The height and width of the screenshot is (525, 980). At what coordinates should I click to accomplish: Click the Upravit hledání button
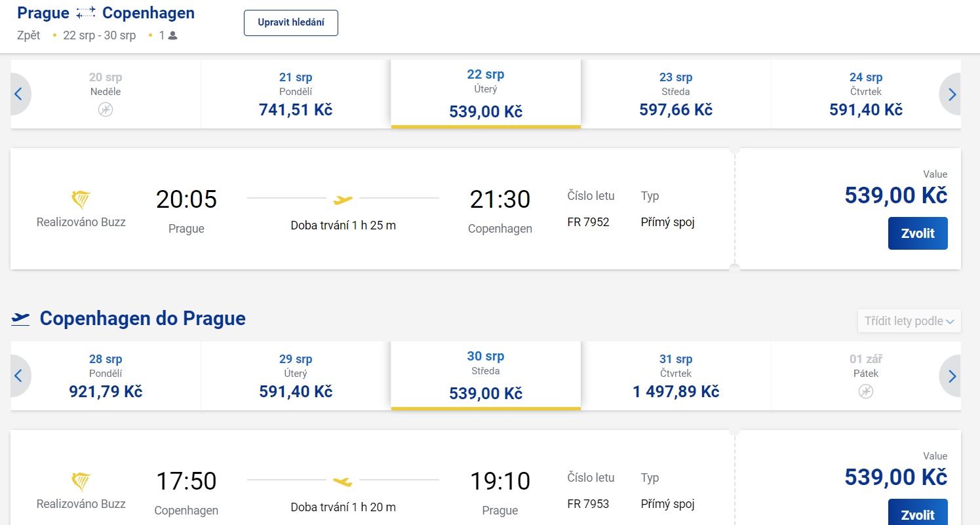click(x=291, y=23)
